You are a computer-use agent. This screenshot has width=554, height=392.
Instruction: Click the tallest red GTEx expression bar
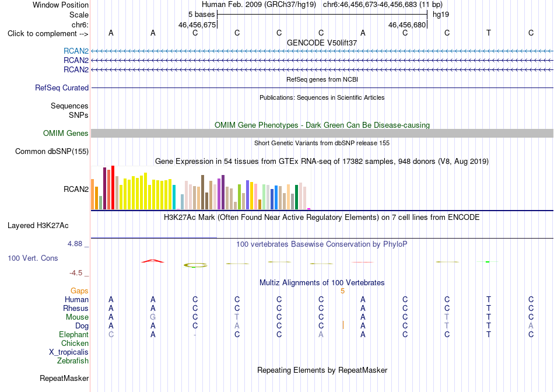pos(113,187)
